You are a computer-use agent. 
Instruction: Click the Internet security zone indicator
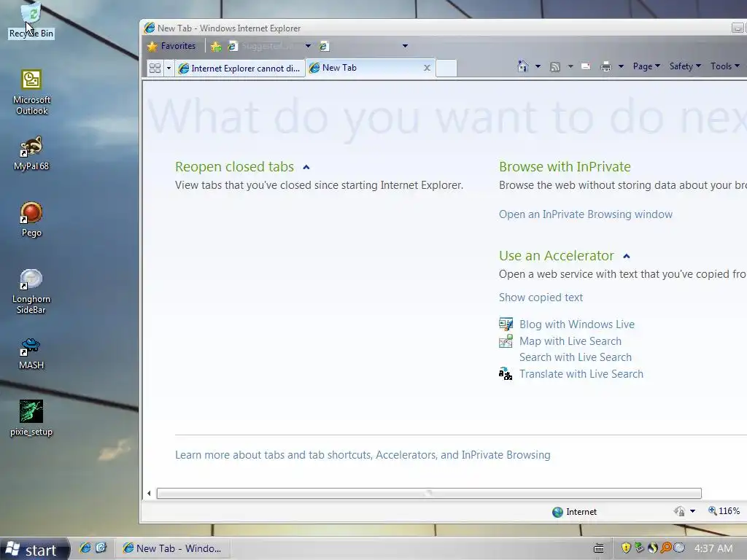[x=574, y=512]
